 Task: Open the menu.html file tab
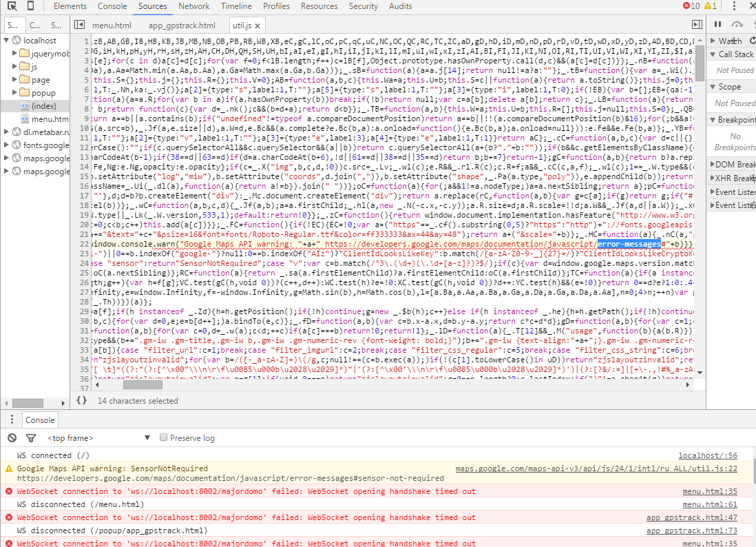(112, 25)
